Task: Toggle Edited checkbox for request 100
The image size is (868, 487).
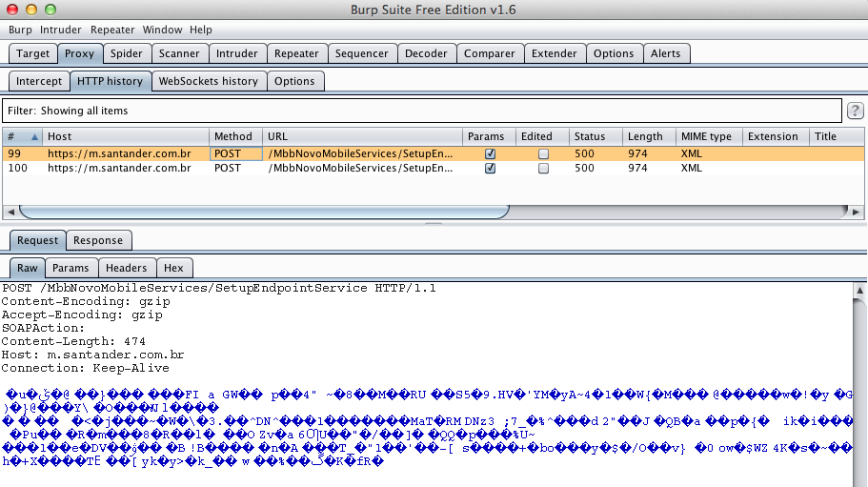Action: point(543,169)
